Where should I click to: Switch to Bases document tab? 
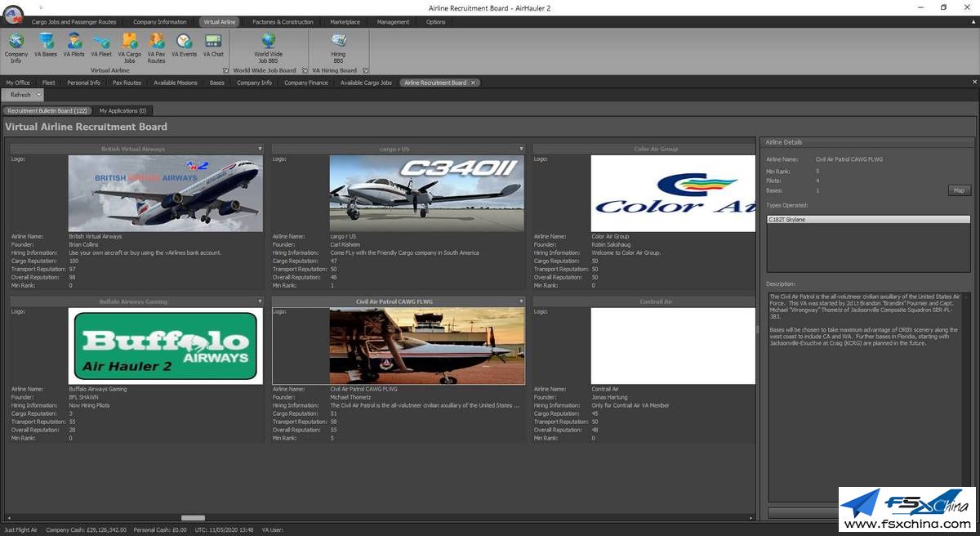coord(216,83)
